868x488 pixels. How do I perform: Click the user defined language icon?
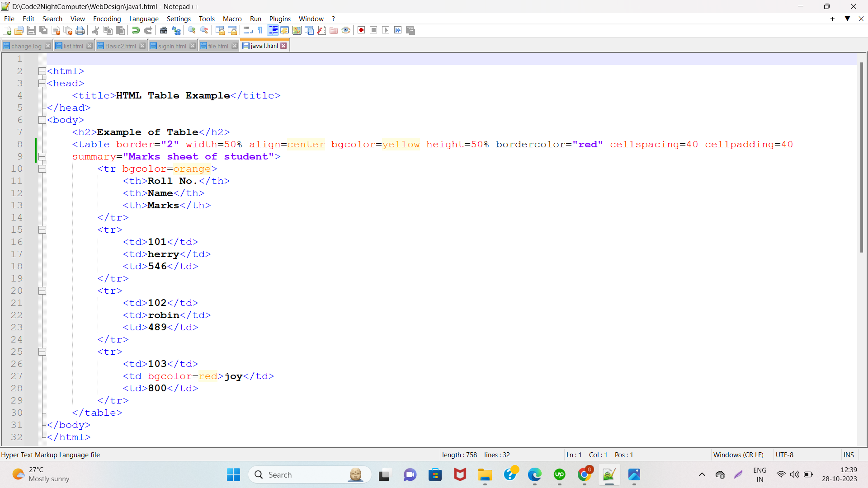click(285, 30)
